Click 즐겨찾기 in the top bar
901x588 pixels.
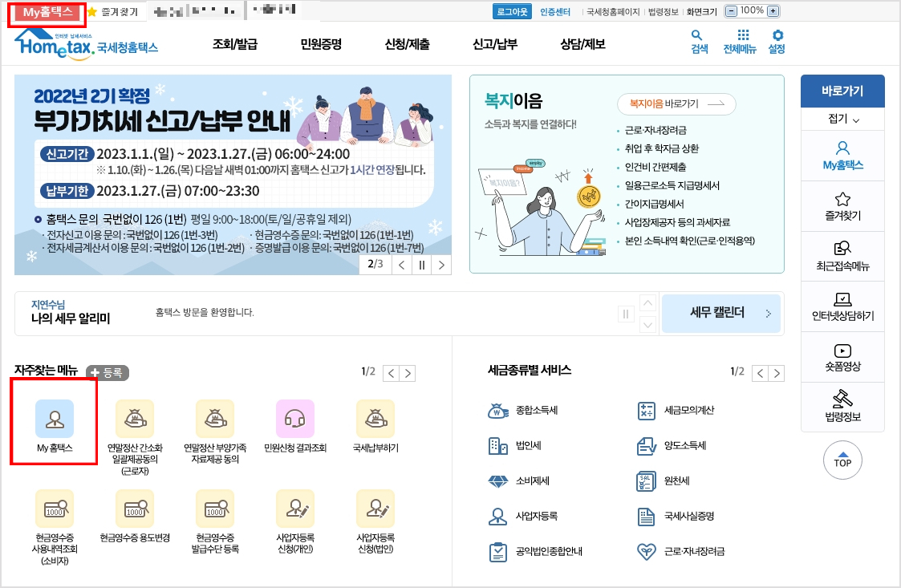pos(113,12)
